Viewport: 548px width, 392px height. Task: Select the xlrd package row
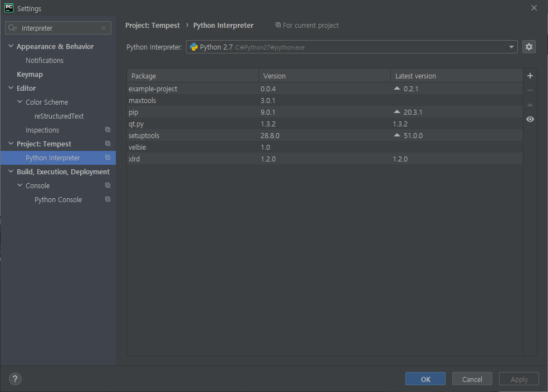325,159
